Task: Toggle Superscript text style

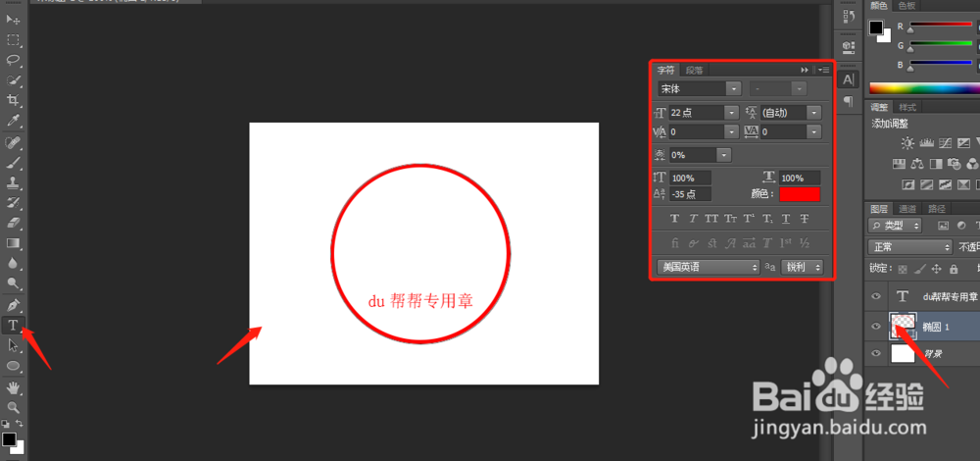Action: coord(748,219)
